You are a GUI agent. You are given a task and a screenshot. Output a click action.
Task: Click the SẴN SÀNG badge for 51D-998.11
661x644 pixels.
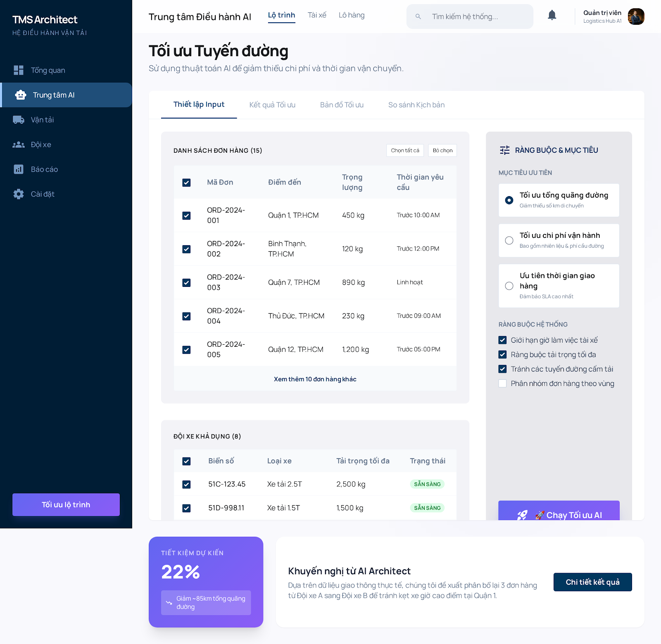click(428, 508)
